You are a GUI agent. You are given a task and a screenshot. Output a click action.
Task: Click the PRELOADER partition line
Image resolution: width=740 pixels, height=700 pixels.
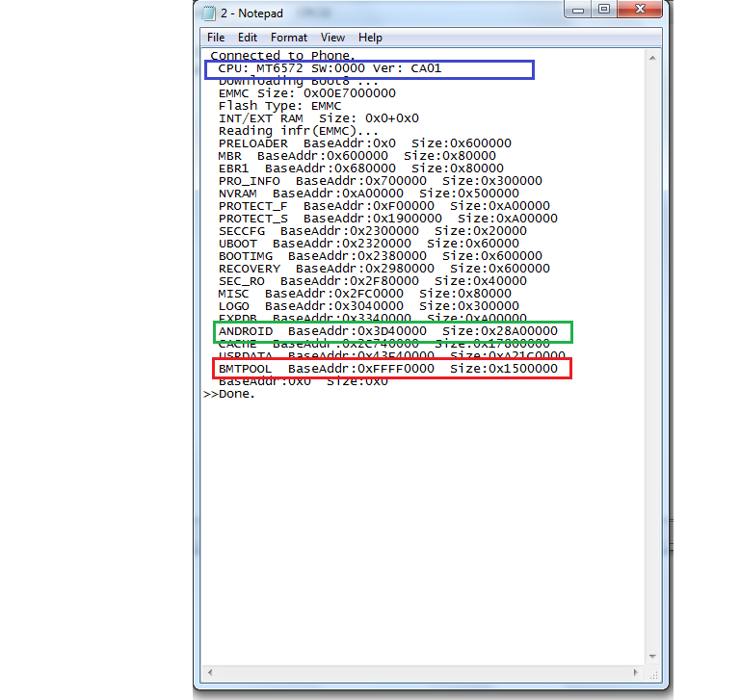(x=365, y=143)
